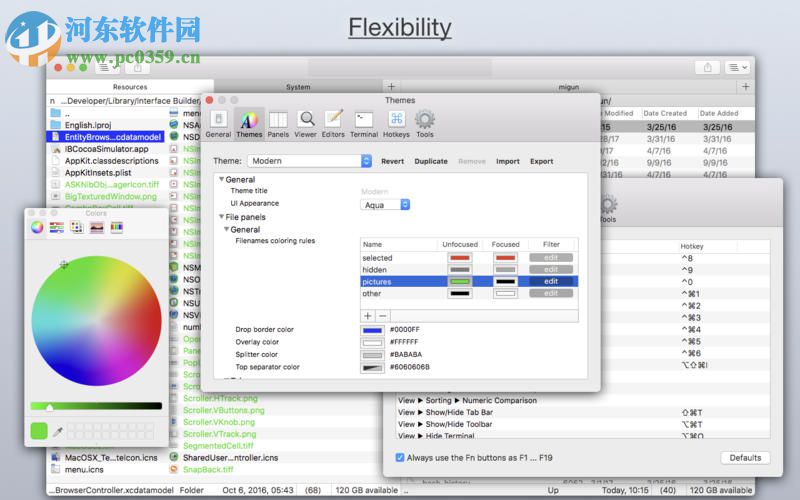Open the General preferences pane in Themes
The width and height of the screenshot is (800, 500).
pyautogui.click(x=218, y=124)
